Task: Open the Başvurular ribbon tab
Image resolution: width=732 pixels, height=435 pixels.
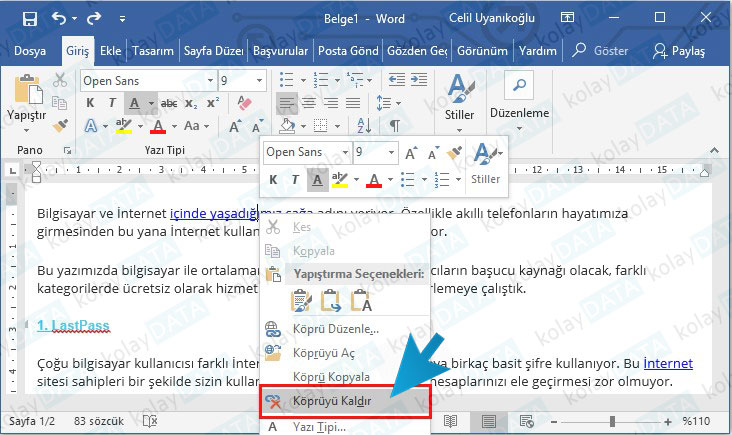Action: coord(280,50)
